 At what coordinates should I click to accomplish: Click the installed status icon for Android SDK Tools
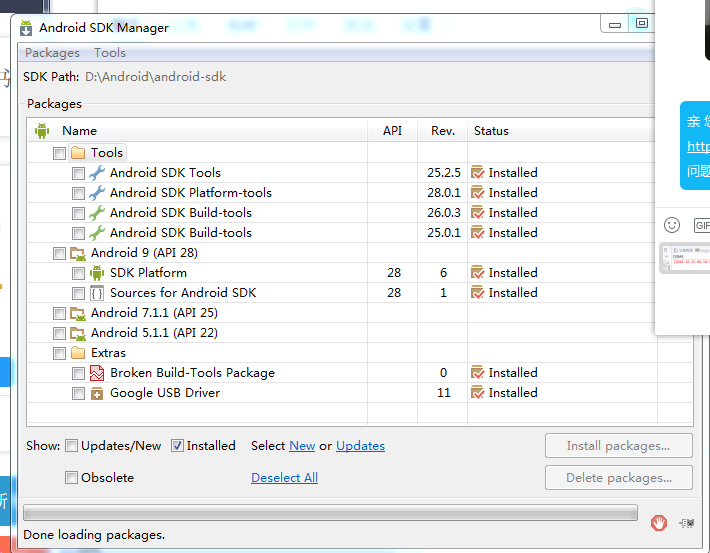[478, 173]
